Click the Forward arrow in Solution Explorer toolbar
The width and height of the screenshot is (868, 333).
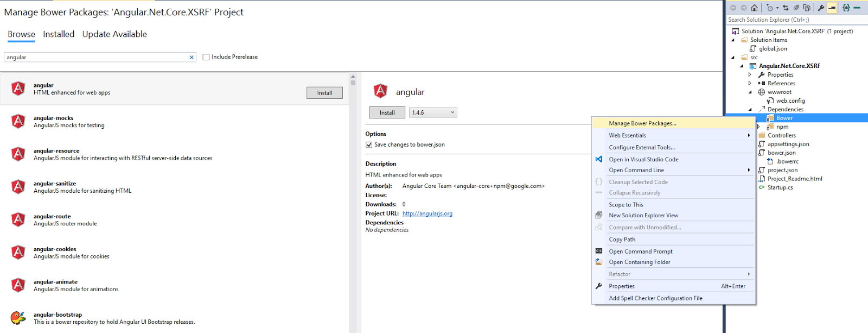point(744,8)
